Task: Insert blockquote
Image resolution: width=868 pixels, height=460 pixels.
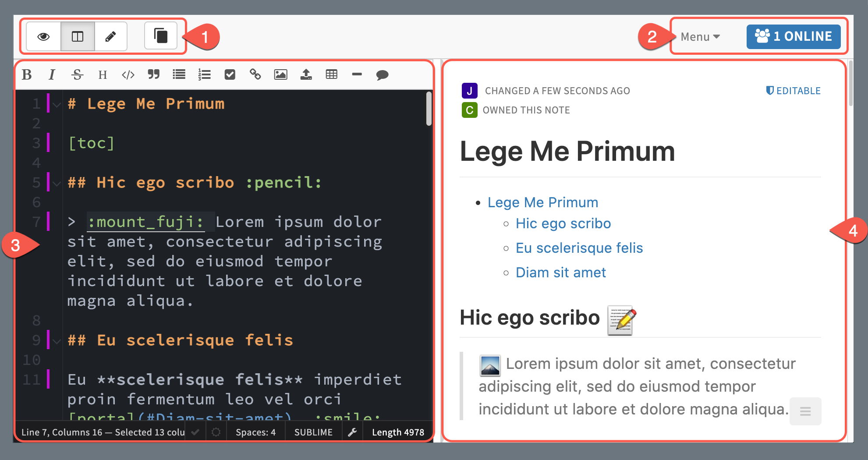Action: click(153, 75)
